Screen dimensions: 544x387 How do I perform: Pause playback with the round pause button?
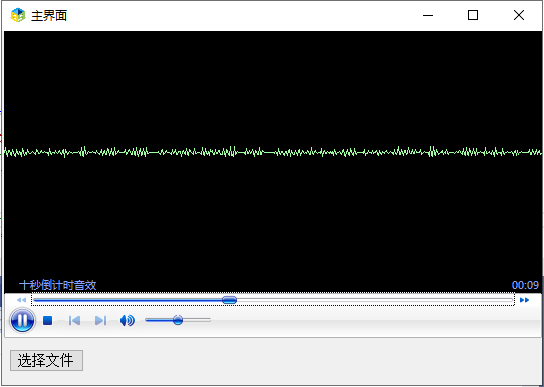[x=23, y=320]
